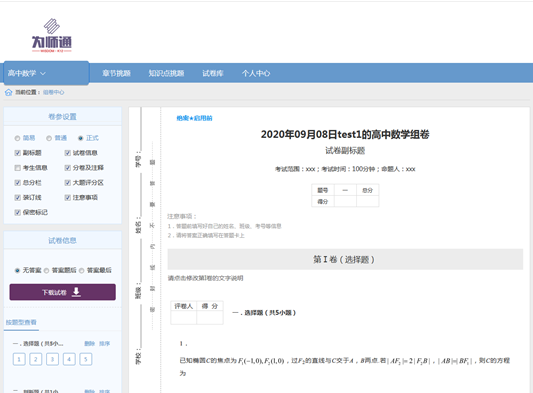Enable the 考生信息 checkbox
Image resolution: width=533 pixels, height=393 pixels.
(x=18, y=168)
